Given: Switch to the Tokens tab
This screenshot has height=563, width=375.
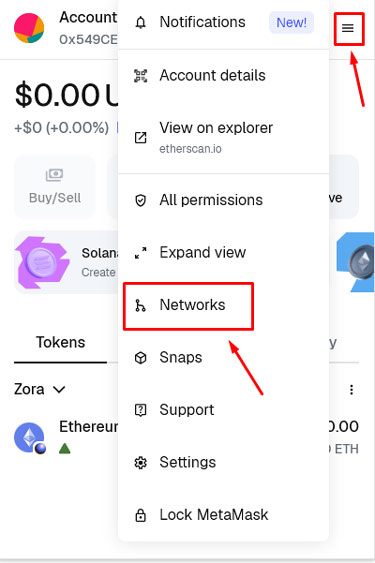Looking at the screenshot, I should (x=60, y=342).
